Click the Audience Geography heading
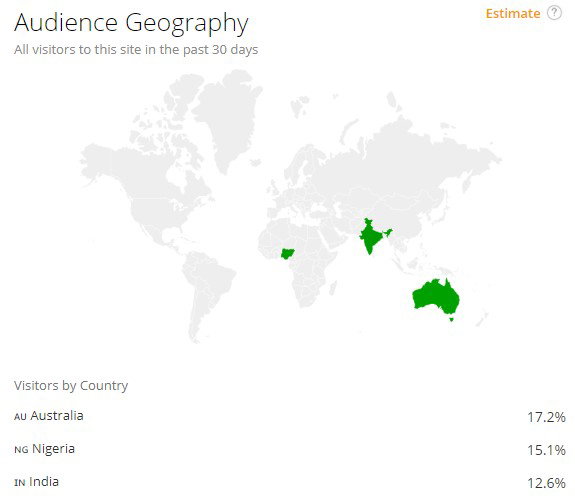This screenshot has width=575, height=502. (x=131, y=23)
